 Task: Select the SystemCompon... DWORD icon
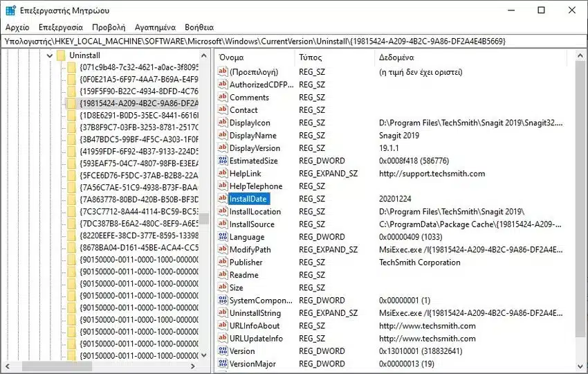tap(223, 301)
